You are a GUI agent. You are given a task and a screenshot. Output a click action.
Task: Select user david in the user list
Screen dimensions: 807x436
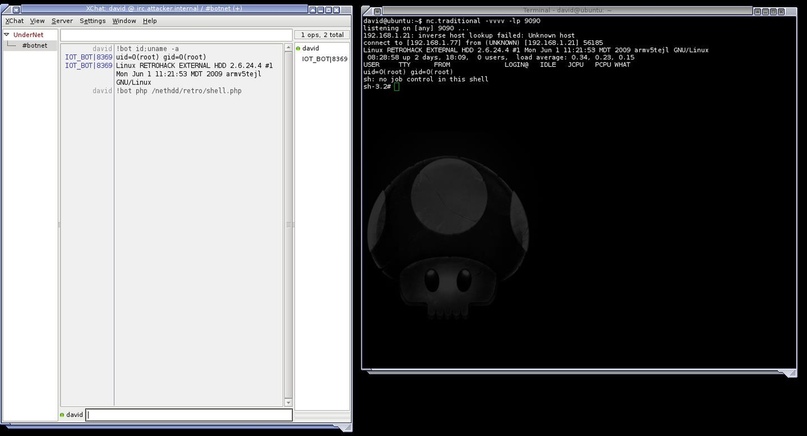tap(310, 48)
